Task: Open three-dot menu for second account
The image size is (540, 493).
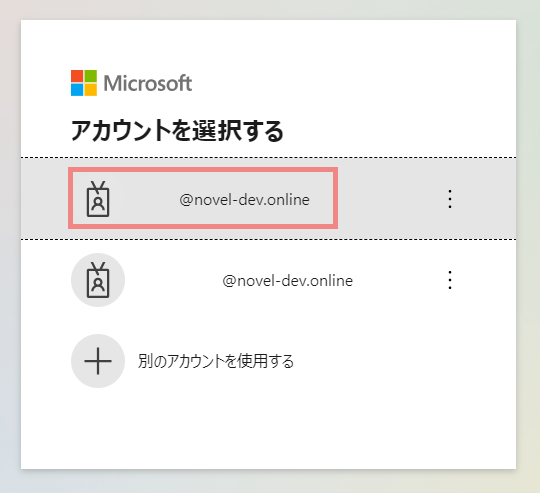Action: tap(450, 280)
